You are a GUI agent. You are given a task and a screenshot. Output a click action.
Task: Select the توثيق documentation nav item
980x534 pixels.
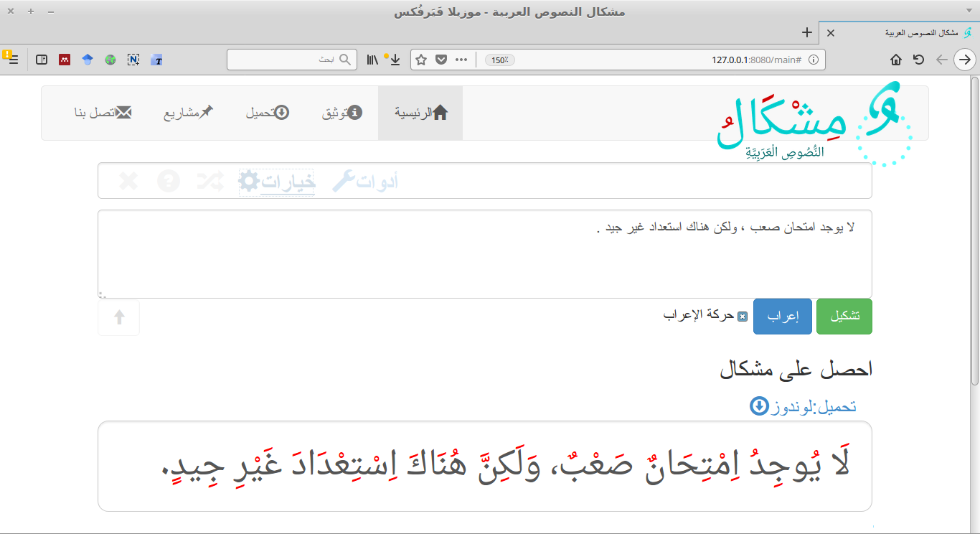[341, 113]
